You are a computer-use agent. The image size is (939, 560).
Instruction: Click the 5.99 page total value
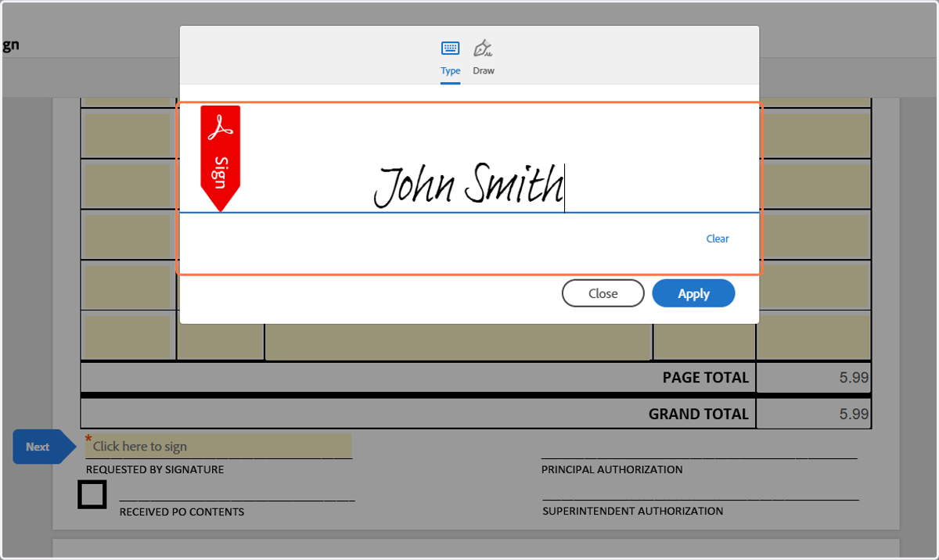tap(854, 377)
